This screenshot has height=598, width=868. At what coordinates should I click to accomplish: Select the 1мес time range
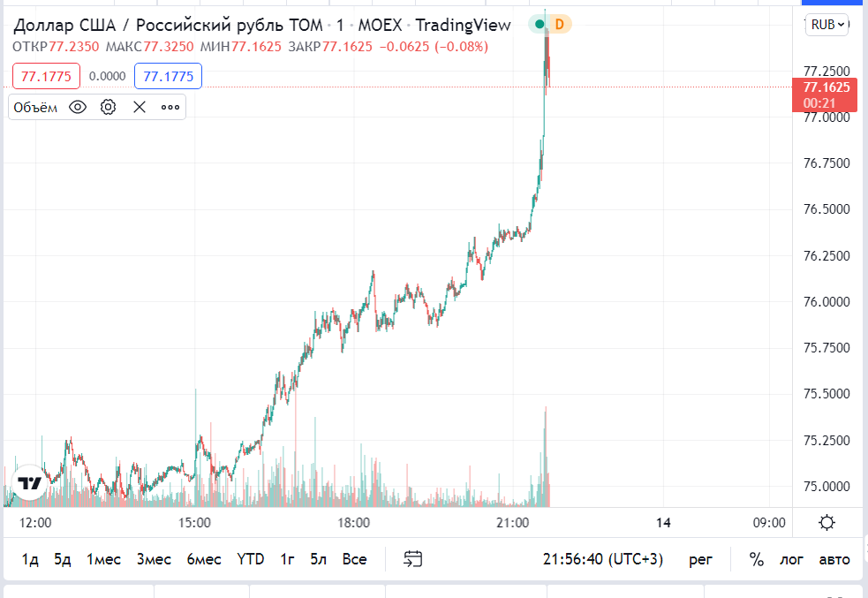[103, 559]
